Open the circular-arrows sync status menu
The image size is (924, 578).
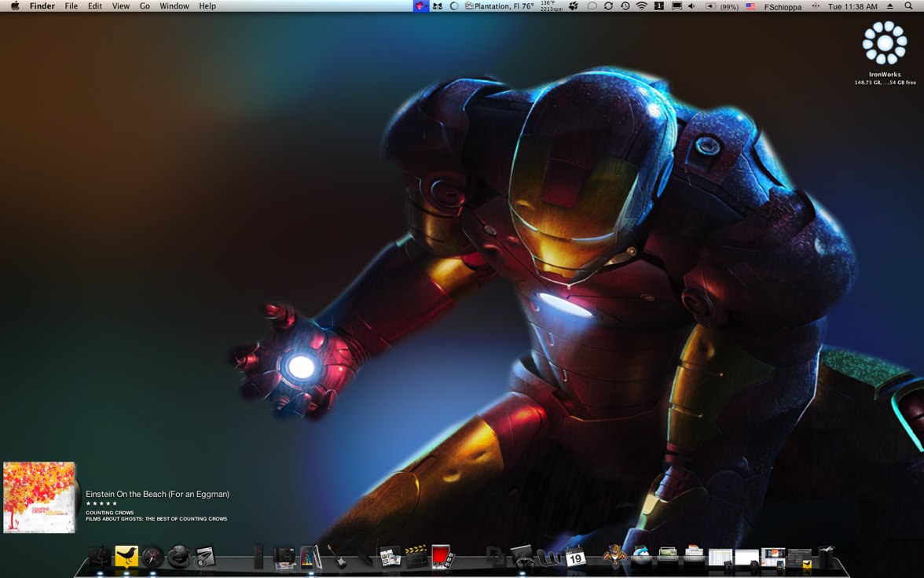tap(608, 6)
